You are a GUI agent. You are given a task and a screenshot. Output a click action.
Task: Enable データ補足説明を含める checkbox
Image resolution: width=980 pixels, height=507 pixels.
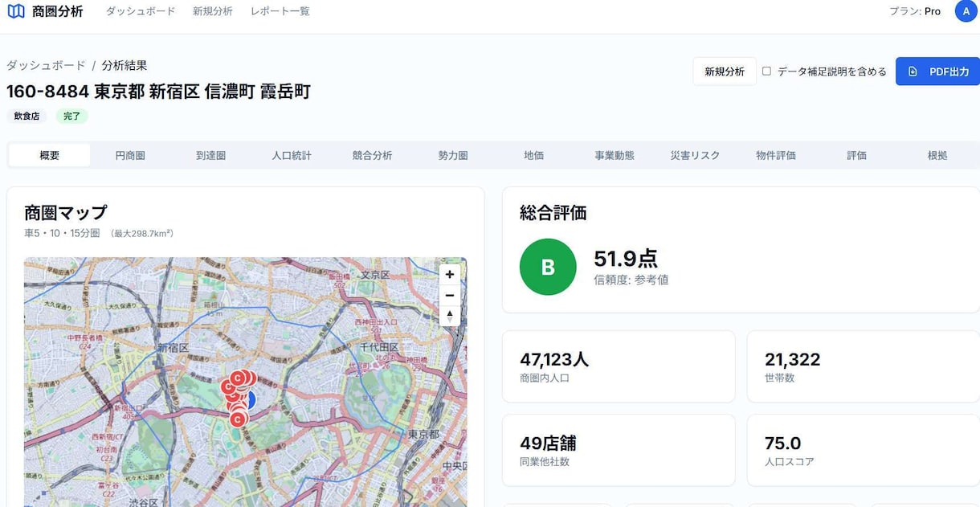(x=766, y=71)
